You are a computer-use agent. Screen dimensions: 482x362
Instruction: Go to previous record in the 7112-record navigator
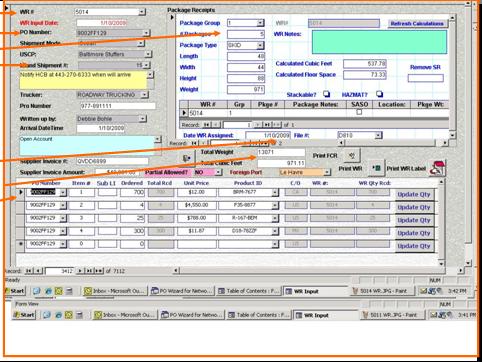pyautogui.click(x=39, y=271)
